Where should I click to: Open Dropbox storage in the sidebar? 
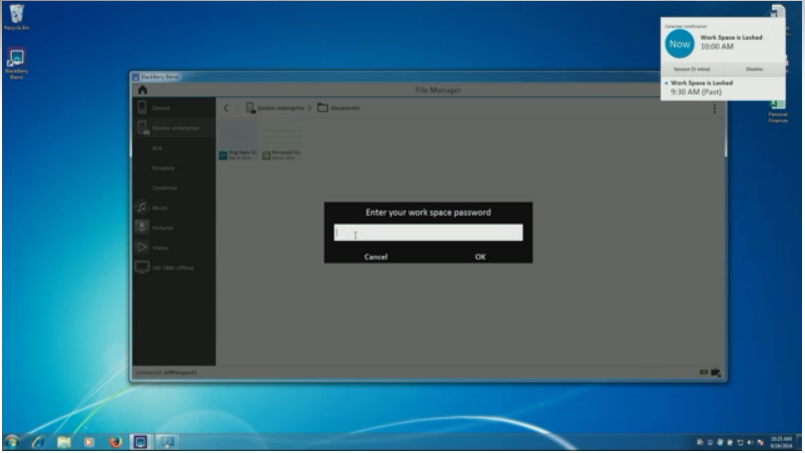(164, 168)
